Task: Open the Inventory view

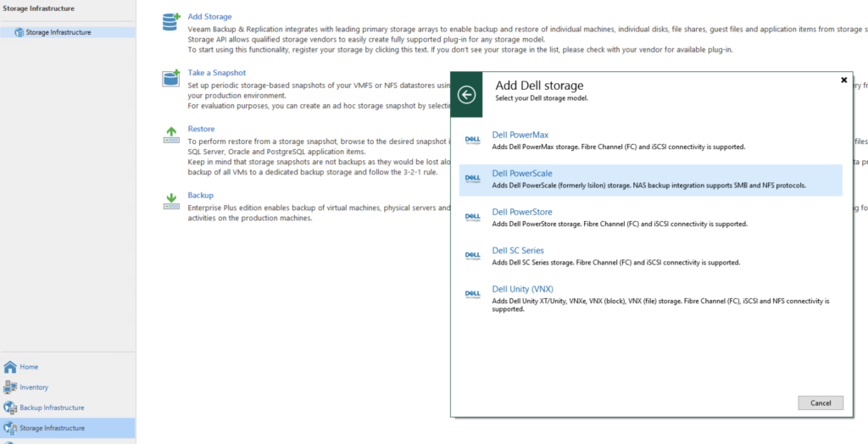Action: coord(34,387)
